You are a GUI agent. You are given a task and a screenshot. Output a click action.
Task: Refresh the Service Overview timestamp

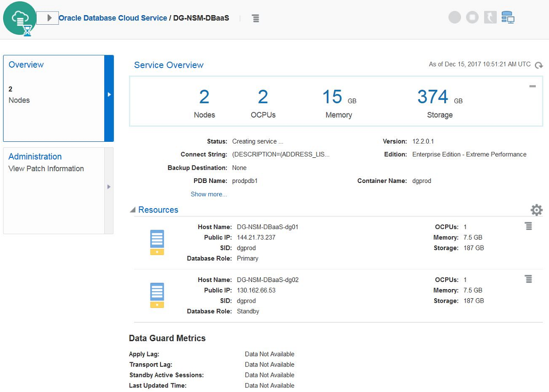[x=538, y=65]
